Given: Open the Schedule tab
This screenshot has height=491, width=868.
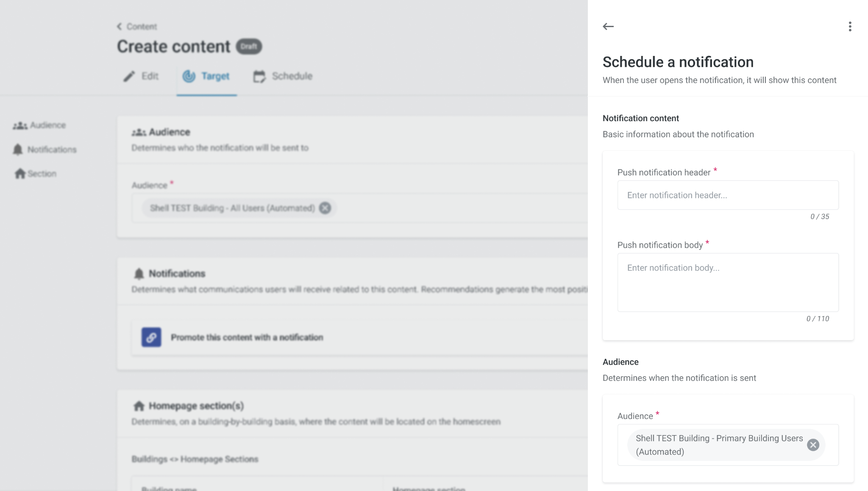Looking at the screenshot, I should click(x=292, y=76).
